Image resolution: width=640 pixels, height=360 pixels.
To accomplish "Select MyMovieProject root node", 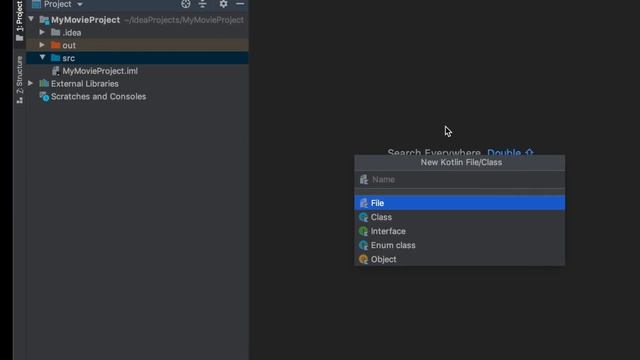I will pos(85,20).
